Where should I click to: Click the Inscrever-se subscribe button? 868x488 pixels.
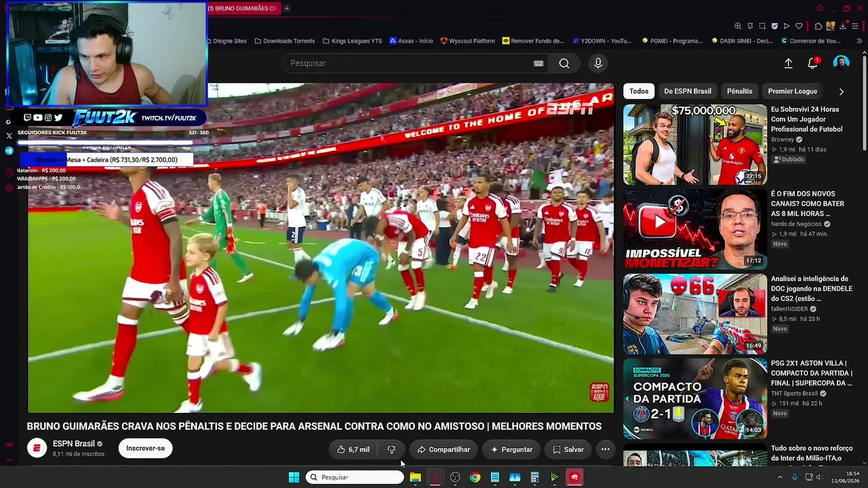coord(145,448)
